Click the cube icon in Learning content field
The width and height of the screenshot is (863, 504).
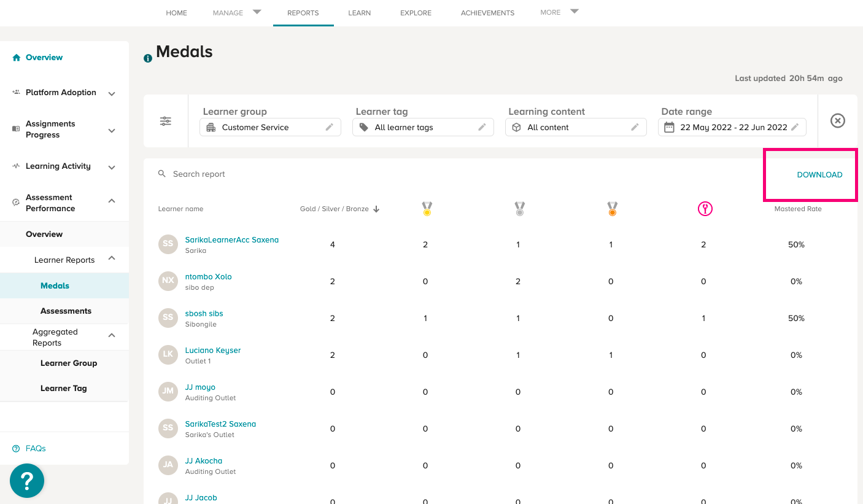[x=516, y=127]
